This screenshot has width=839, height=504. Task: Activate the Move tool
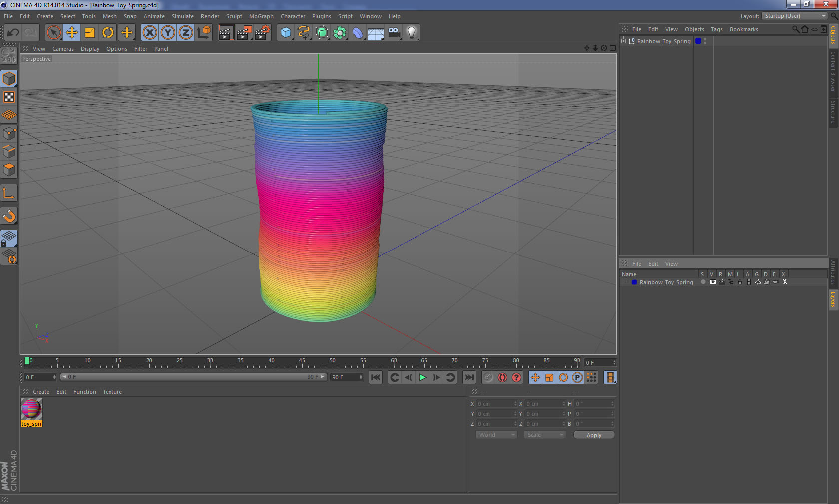72,33
